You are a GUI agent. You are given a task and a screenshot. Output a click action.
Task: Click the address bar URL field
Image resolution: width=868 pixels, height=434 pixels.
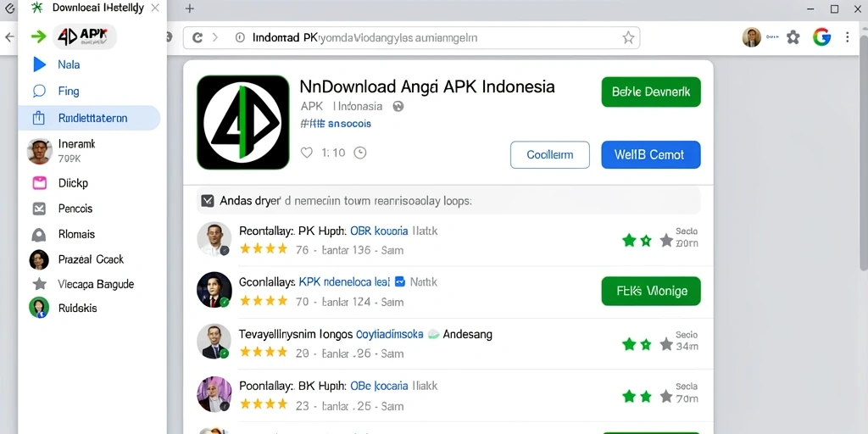point(411,37)
